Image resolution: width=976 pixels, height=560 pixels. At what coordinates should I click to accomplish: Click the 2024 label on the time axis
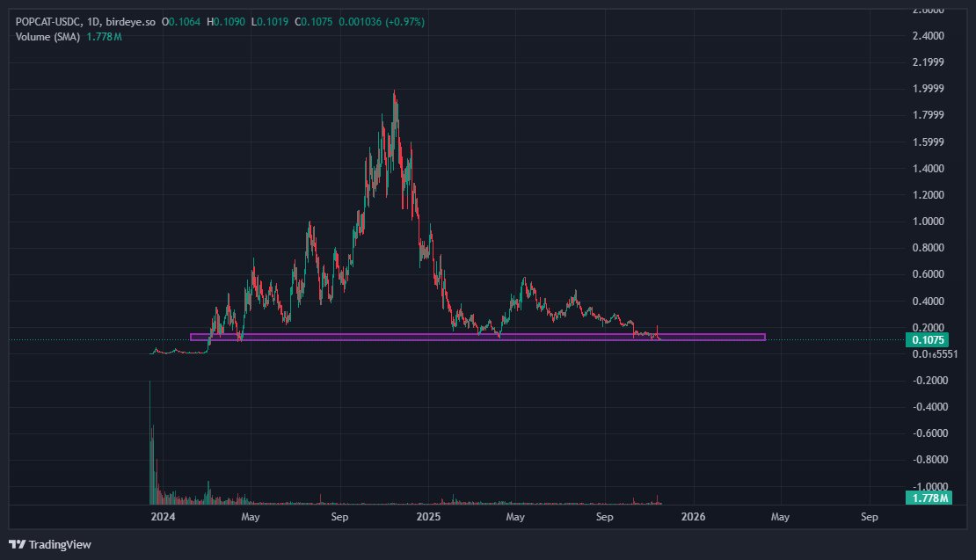[162, 517]
